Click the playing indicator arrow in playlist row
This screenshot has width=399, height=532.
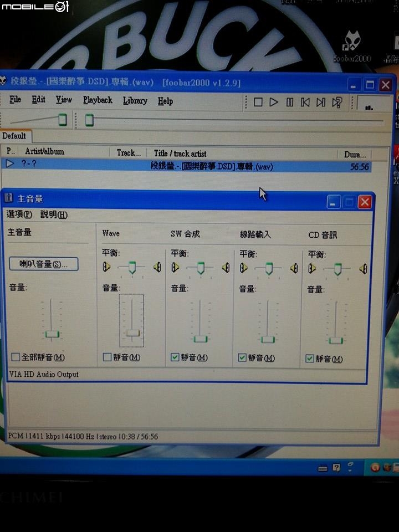click(10, 163)
